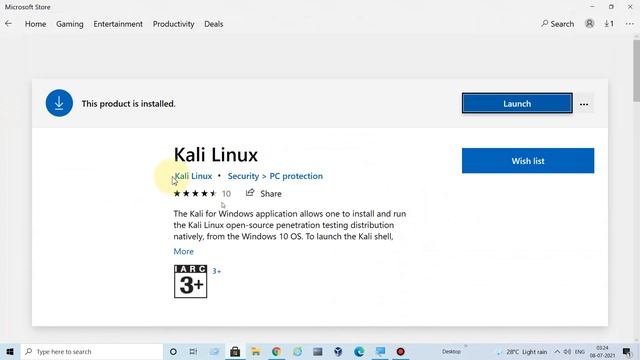Open the user account icon

pyautogui.click(x=589, y=24)
